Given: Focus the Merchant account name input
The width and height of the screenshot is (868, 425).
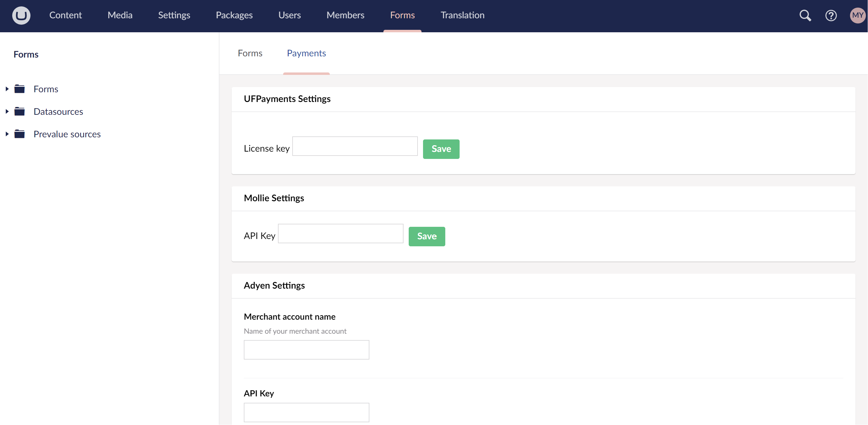Looking at the screenshot, I should click(306, 349).
